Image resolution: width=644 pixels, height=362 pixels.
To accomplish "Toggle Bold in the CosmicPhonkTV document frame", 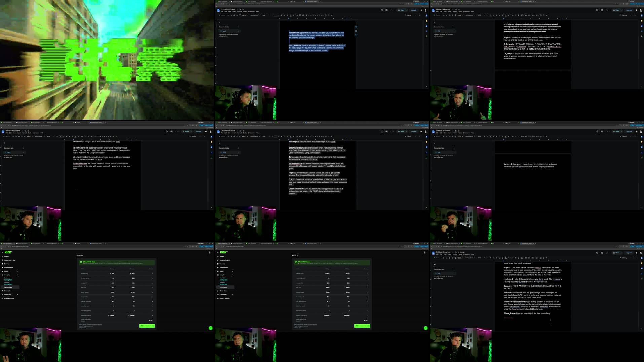I will coord(281,137).
